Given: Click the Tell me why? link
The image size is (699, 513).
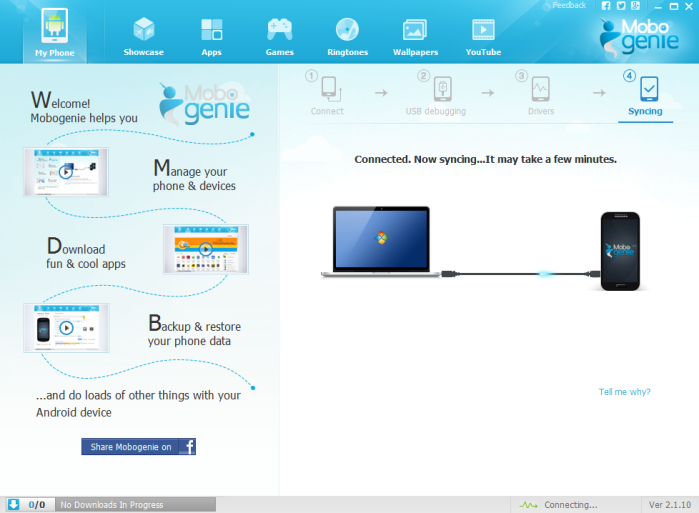Looking at the screenshot, I should [624, 392].
